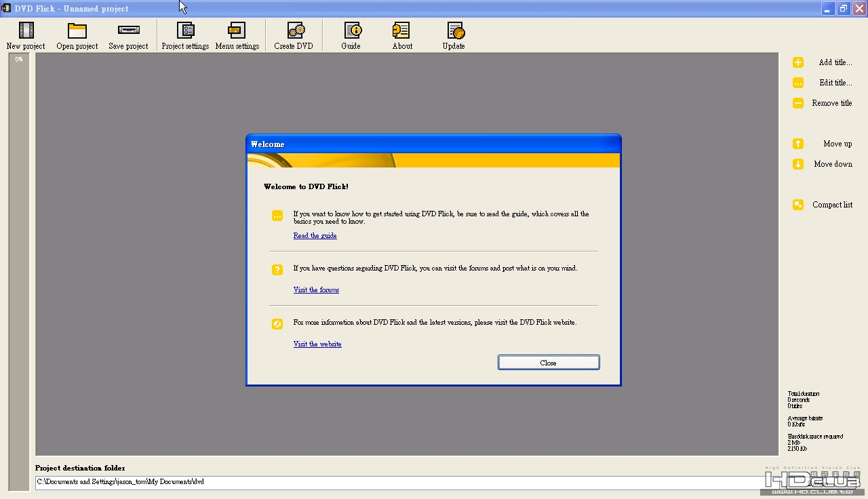The height and width of the screenshot is (499, 868).
Task: Close the Welcome dialog
Action: pos(549,363)
